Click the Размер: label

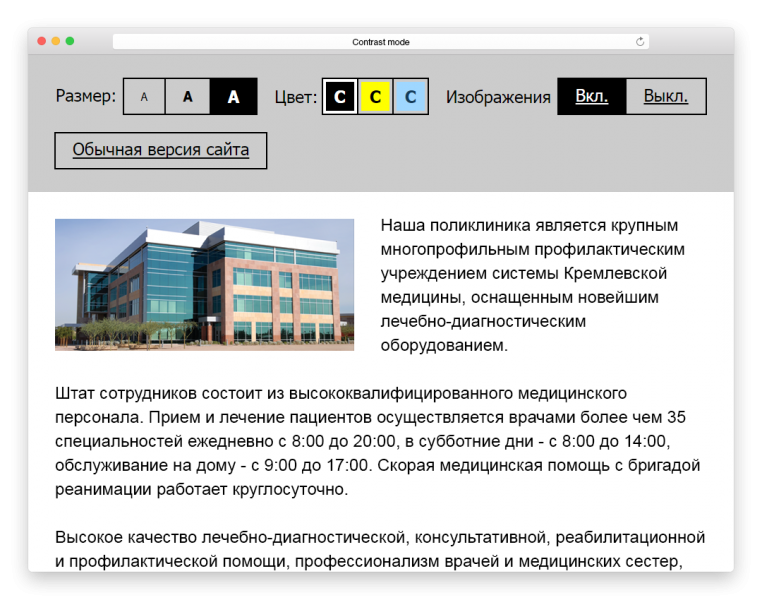(x=85, y=97)
